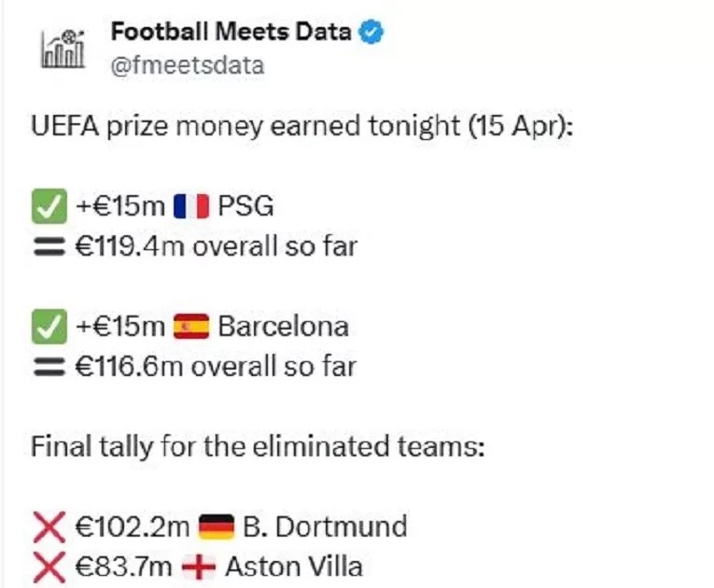The height and width of the screenshot is (588, 714).
Task: Click the German flag beside B. Dortmund
Action: (x=216, y=526)
